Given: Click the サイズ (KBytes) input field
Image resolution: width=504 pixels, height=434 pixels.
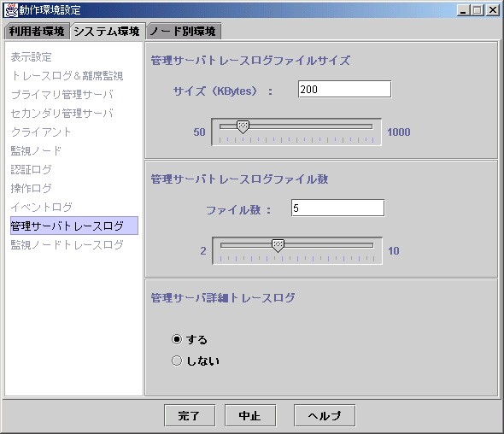Looking at the screenshot, I should 344,89.
